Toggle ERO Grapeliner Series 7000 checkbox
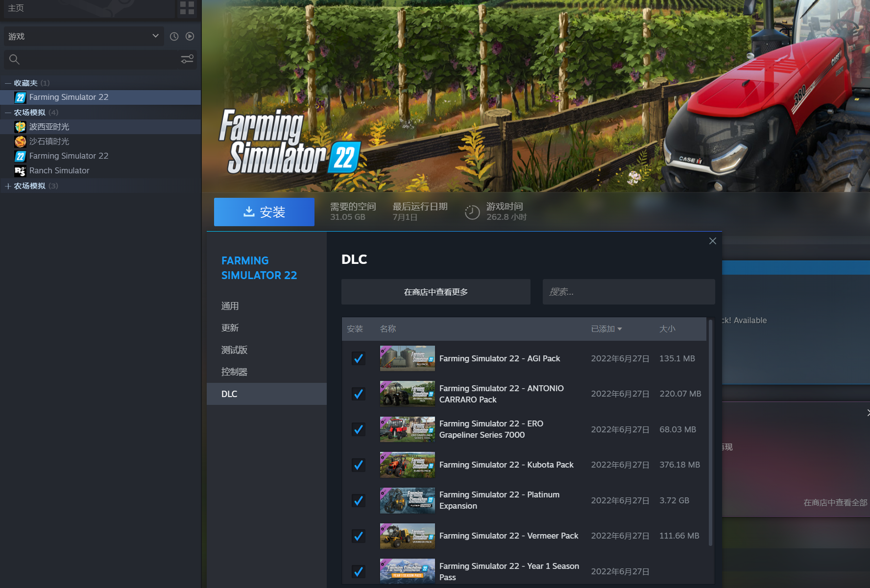This screenshot has width=870, height=588. click(x=359, y=429)
